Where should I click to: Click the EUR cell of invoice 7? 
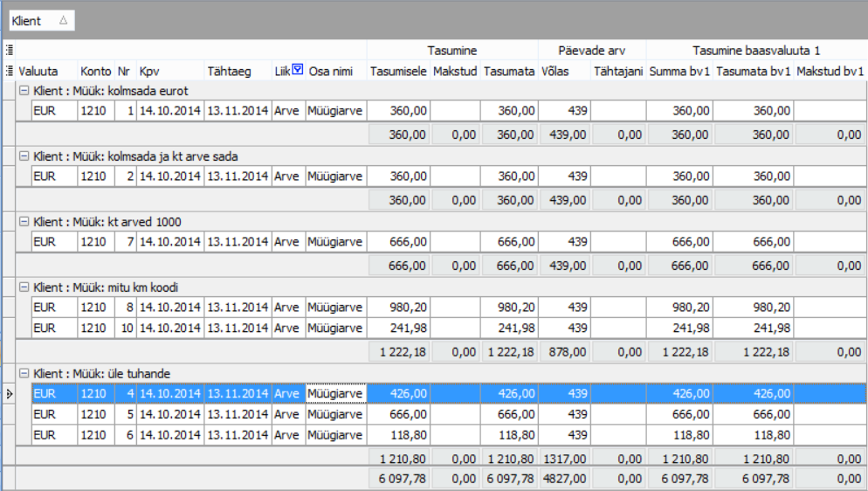pos(54,241)
